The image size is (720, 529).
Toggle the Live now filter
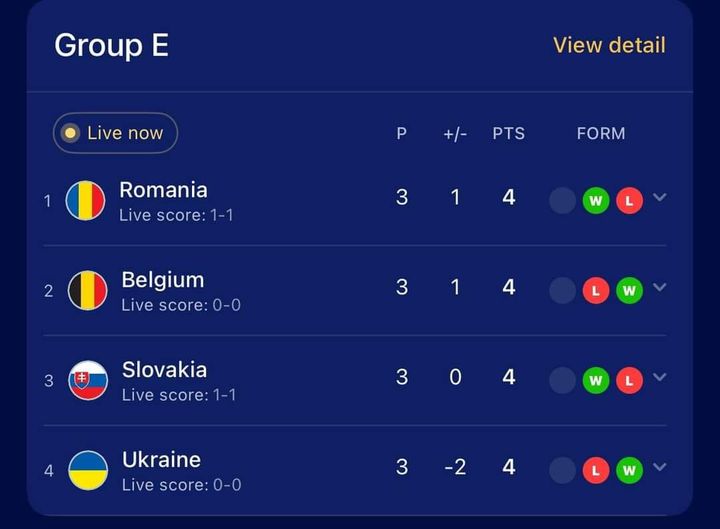tap(115, 133)
